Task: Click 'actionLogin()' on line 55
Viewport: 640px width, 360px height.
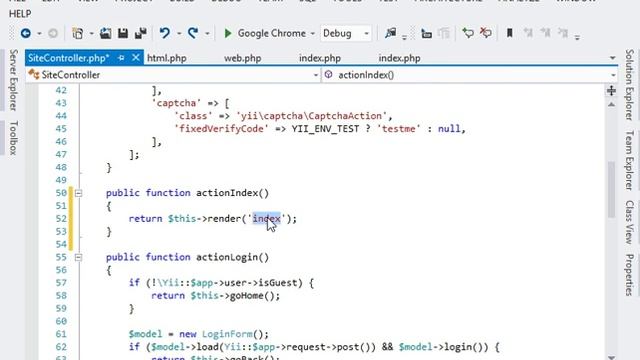Action: click(233, 258)
